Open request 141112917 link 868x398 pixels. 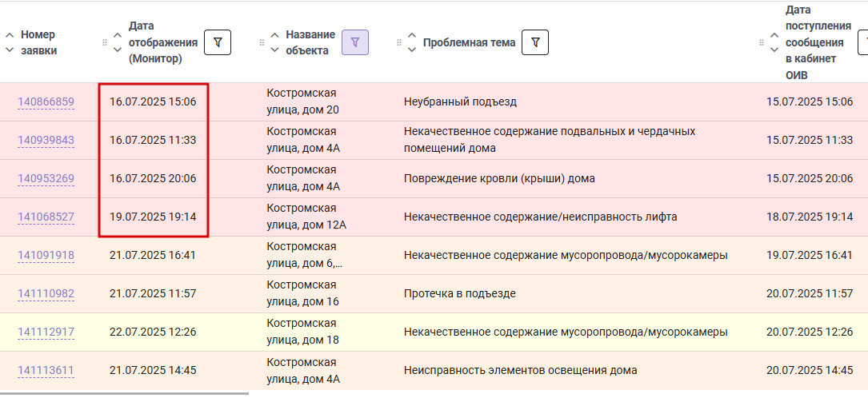point(46,332)
